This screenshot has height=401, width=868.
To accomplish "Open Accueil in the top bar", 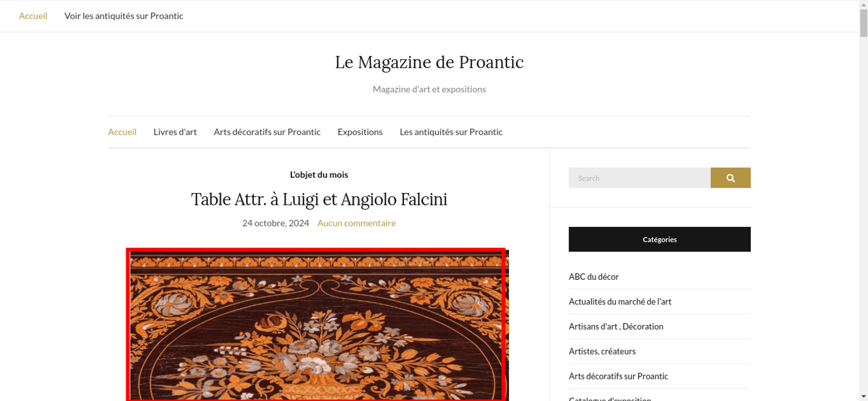I will coord(33,16).
